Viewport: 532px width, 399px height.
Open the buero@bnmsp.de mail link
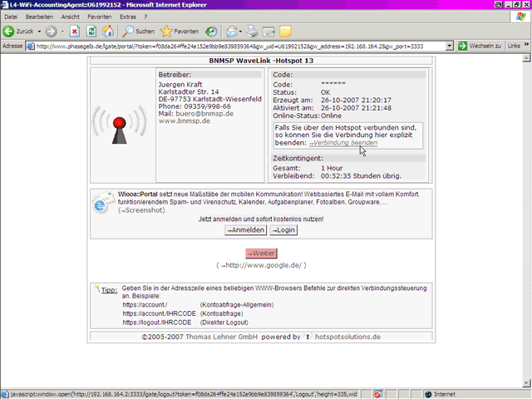click(x=204, y=114)
